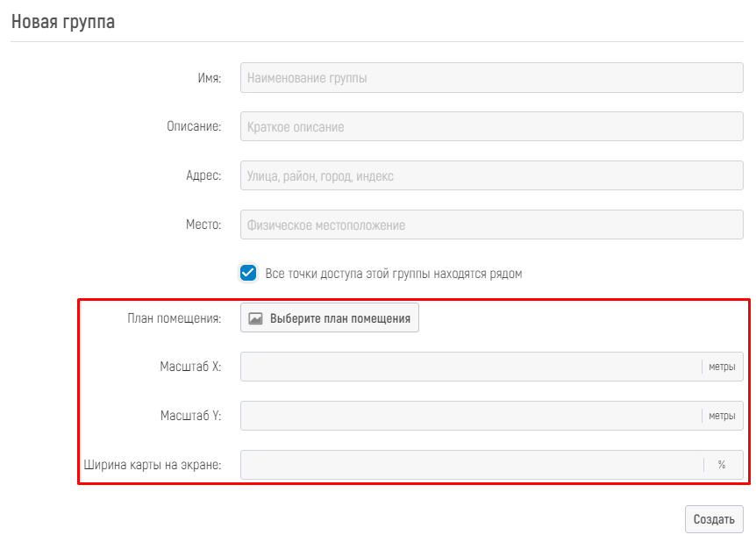Viewport: 756px width, 542px height.
Task: Click the Ширина карты на экране label
Action: (x=153, y=465)
